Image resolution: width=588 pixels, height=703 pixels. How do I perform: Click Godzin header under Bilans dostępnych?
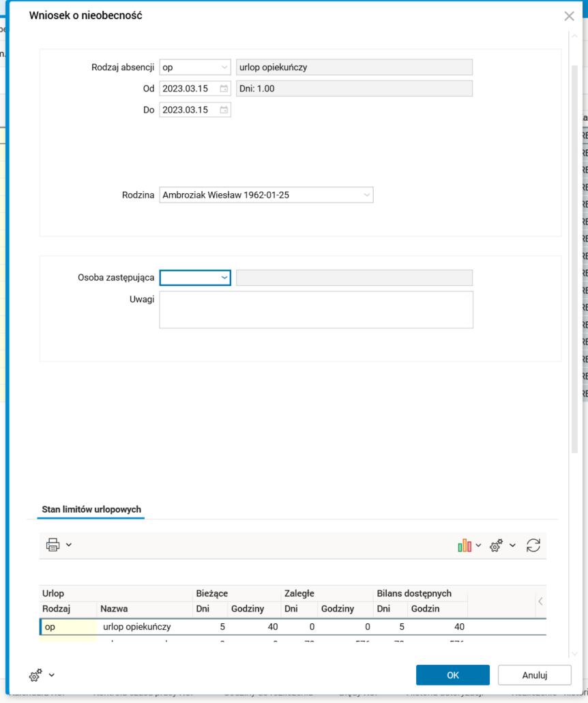437,609
